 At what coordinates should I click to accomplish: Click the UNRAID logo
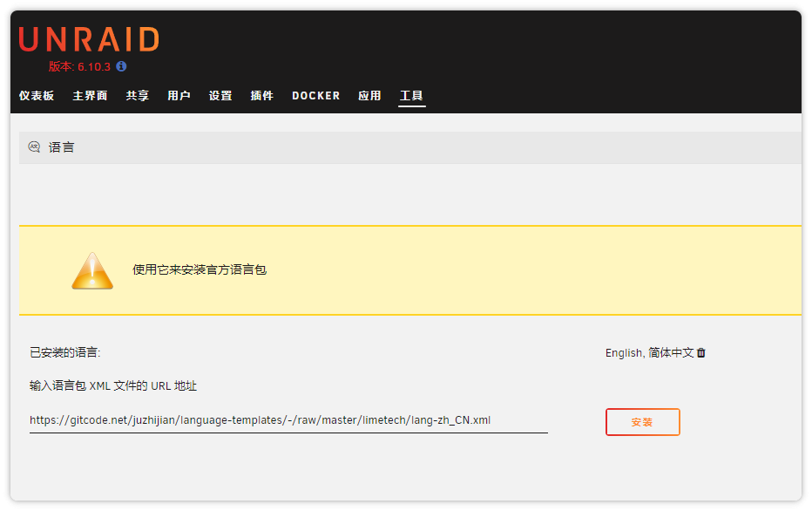point(89,40)
